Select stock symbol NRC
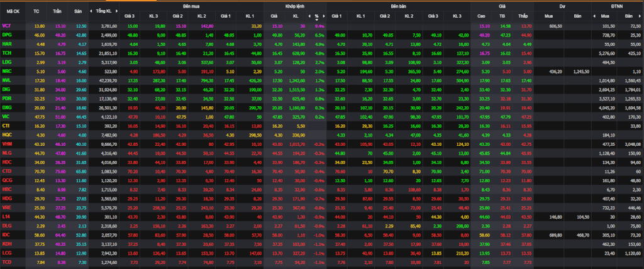The image size is (644, 269). 6,70
